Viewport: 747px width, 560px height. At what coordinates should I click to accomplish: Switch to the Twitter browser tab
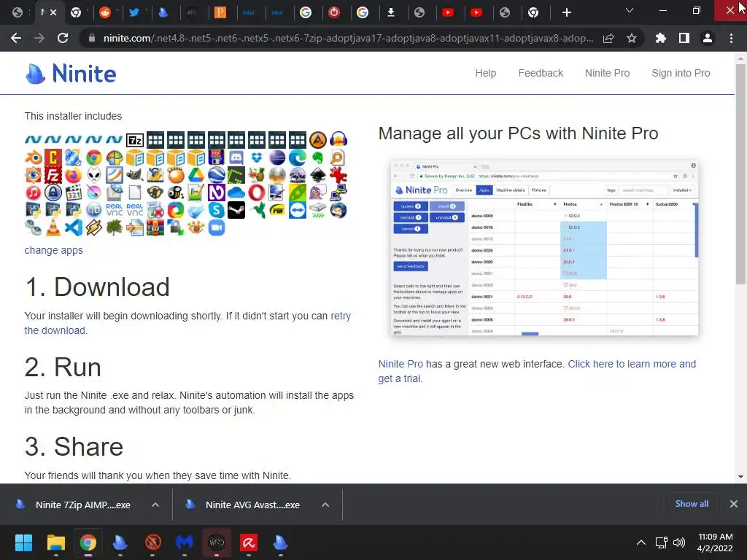coord(134,12)
